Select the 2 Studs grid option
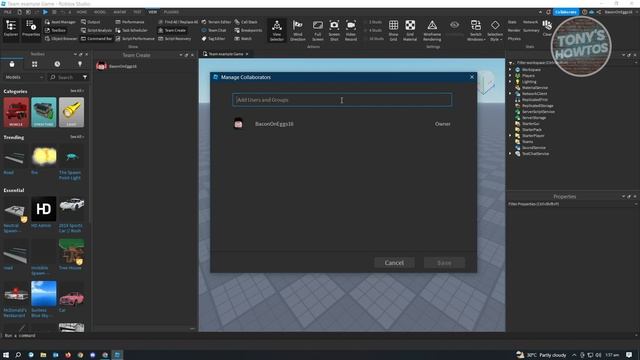Image resolution: width=640 pixels, height=360 pixels. 373,22
